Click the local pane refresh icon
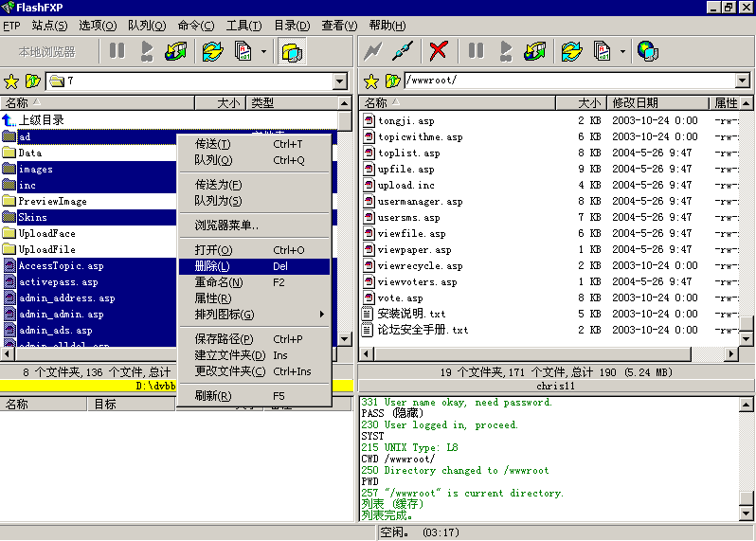 click(x=212, y=51)
